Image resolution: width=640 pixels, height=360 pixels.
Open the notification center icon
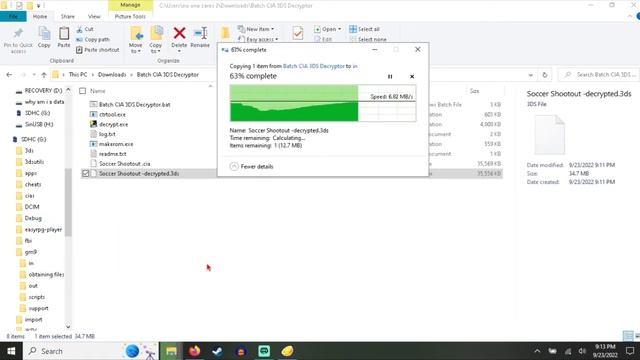point(630,351)
